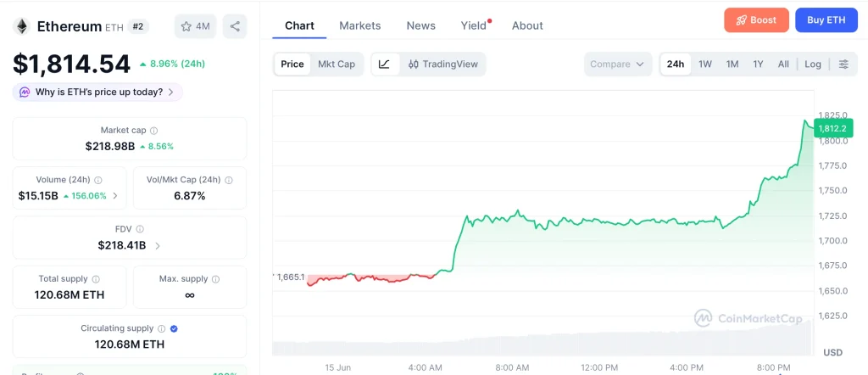The width and height of the screenshot is (868, 375).
Task: Set chart range to 24h
Action: 676,64
